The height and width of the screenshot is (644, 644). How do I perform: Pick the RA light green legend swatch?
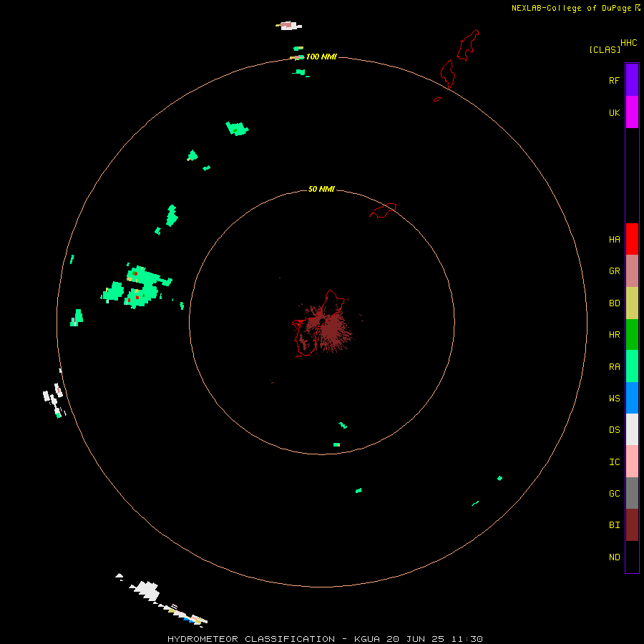[632, 366]
